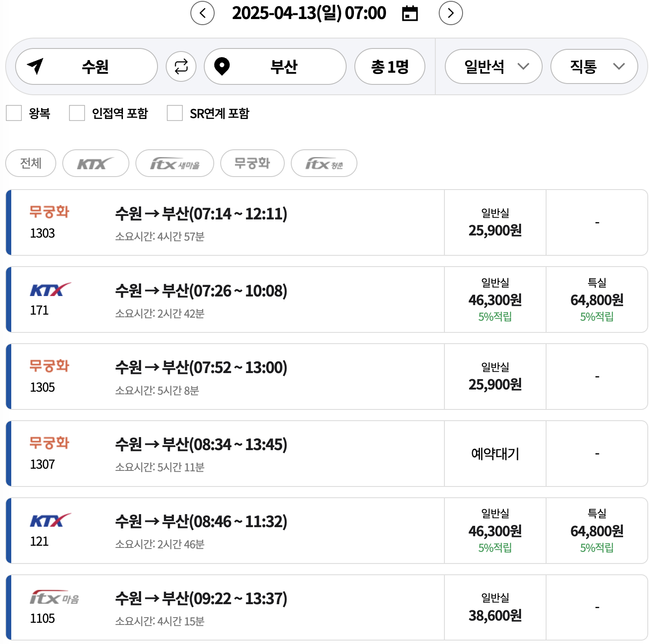Open passenger count 총 1명

point(390,66)
